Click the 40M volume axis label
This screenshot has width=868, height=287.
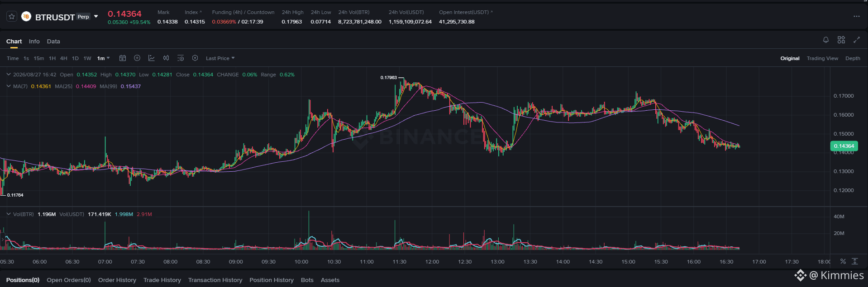[x=839, y=216]
